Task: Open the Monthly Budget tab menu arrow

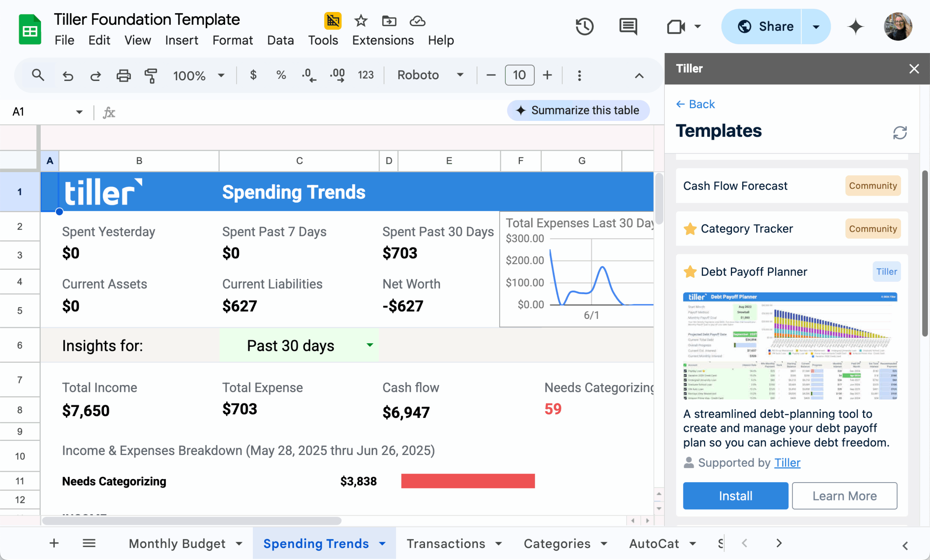Action: point(239,543)
